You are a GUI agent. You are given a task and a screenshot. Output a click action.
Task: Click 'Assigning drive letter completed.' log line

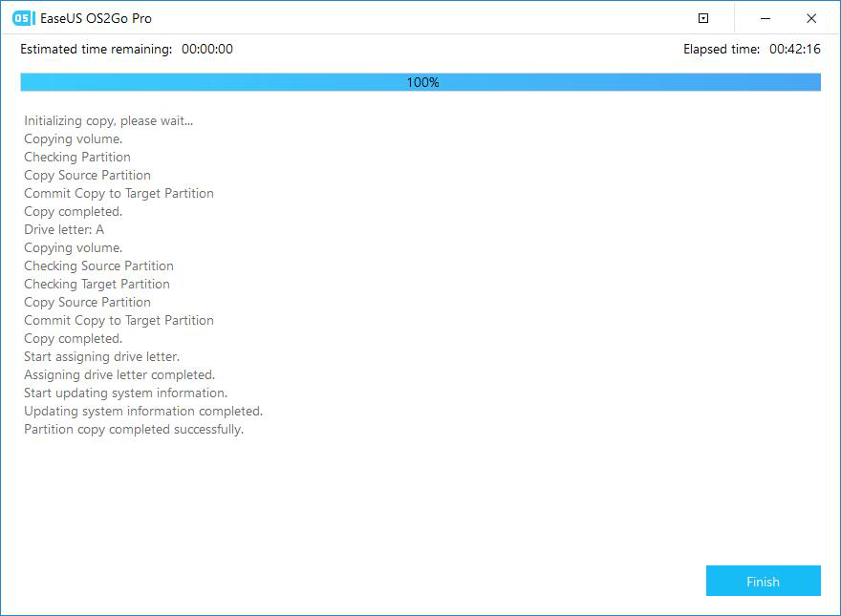119,375
